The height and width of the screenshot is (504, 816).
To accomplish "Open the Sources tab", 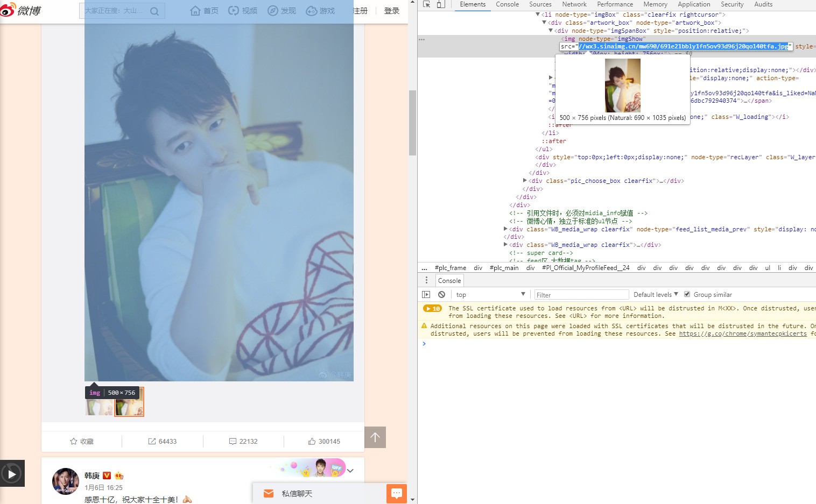I will (540, 4).
